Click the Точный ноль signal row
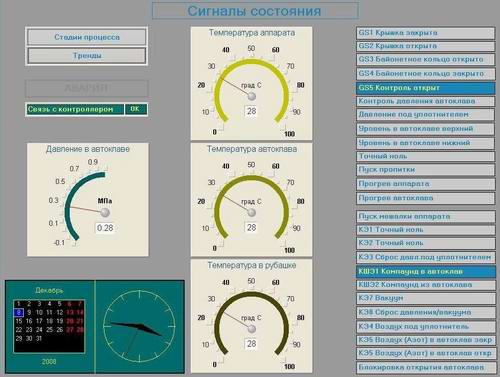 425,156
